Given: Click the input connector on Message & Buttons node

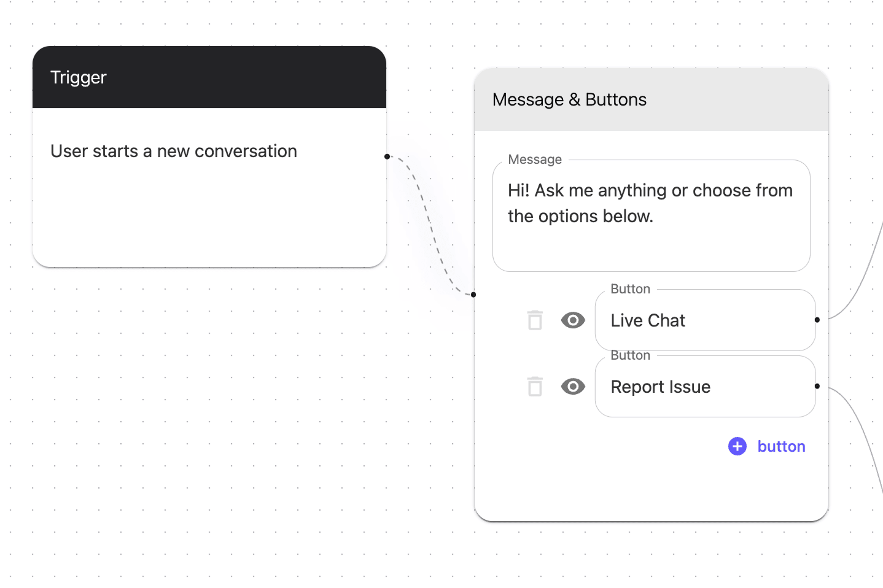Looking at the screenshot, I should 473,295.
